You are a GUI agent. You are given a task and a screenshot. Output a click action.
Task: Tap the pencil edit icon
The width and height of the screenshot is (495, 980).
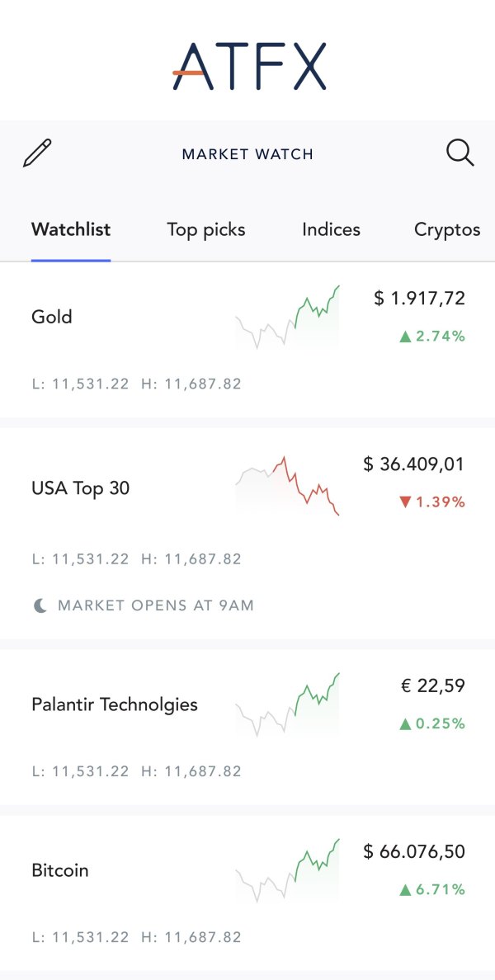37,153
